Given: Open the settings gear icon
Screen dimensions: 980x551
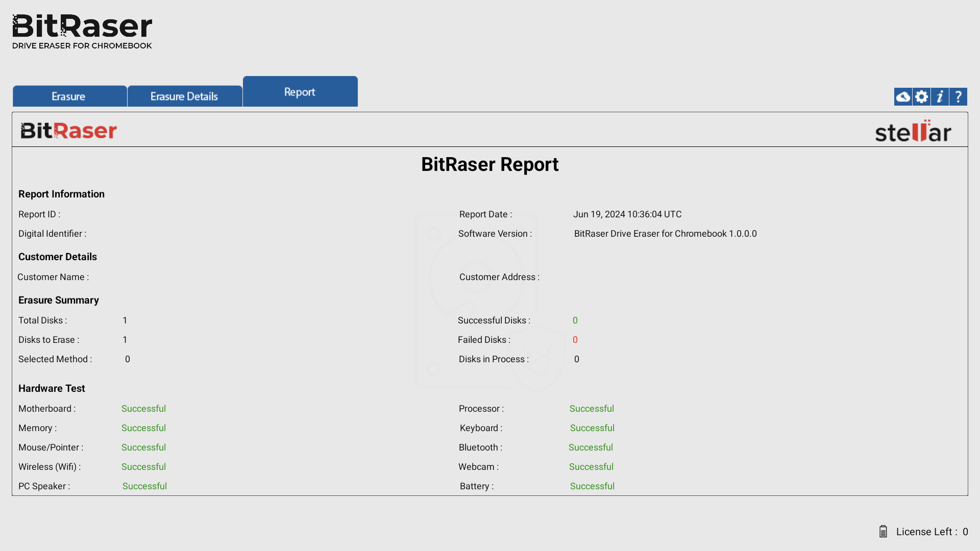Looking at the screenshot, I should pos(921,96).
